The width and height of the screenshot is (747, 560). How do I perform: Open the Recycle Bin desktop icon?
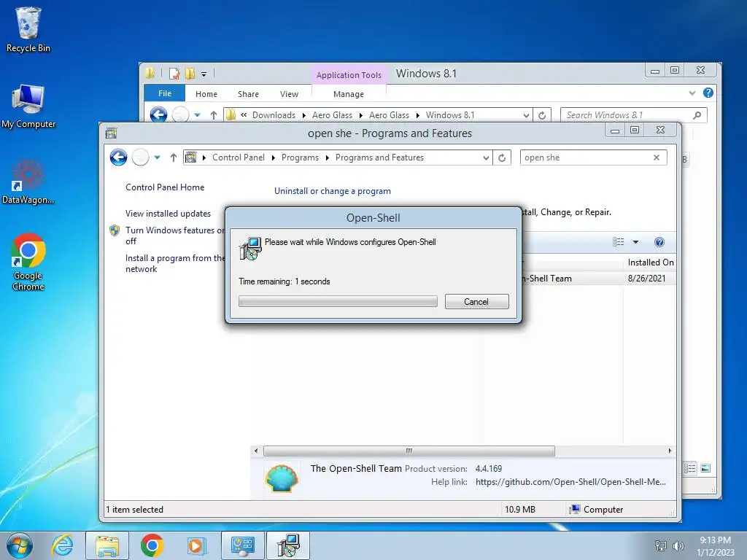point(28,29)
